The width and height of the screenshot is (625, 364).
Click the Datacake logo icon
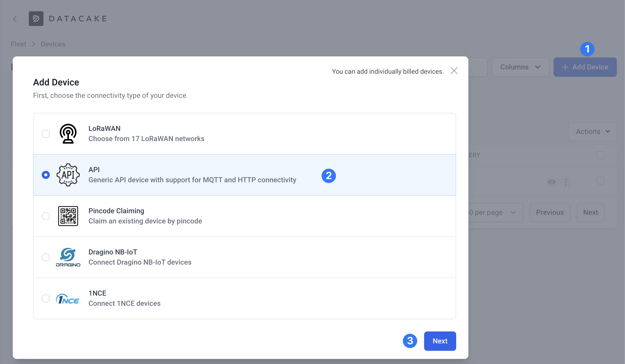[36, 19]
